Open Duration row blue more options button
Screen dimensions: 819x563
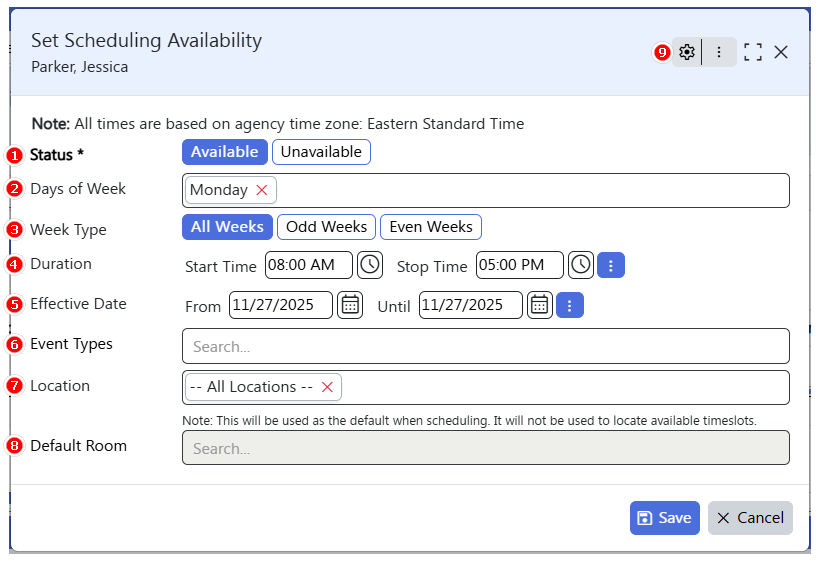(611, 265)
